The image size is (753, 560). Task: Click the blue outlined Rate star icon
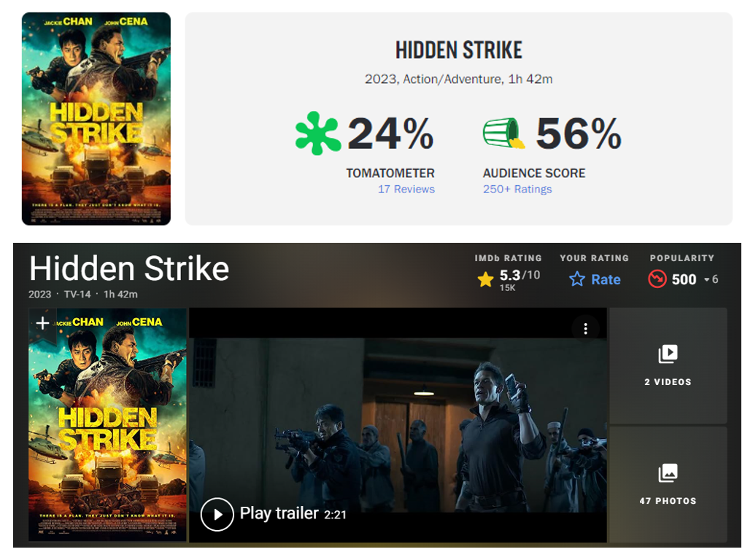[x=576, y=279]
